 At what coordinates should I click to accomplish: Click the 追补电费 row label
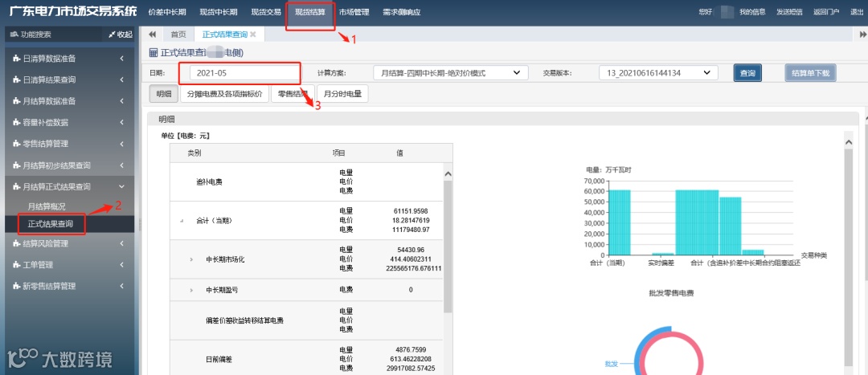tap(209, 182)
